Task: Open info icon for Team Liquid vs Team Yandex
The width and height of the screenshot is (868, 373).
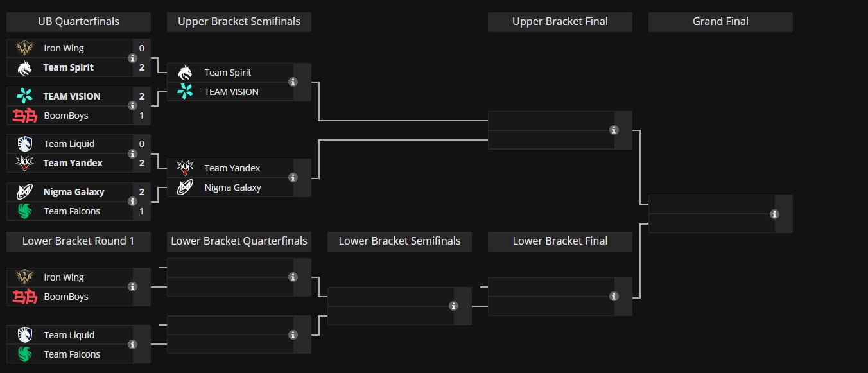Action: (x=132, y=153)
